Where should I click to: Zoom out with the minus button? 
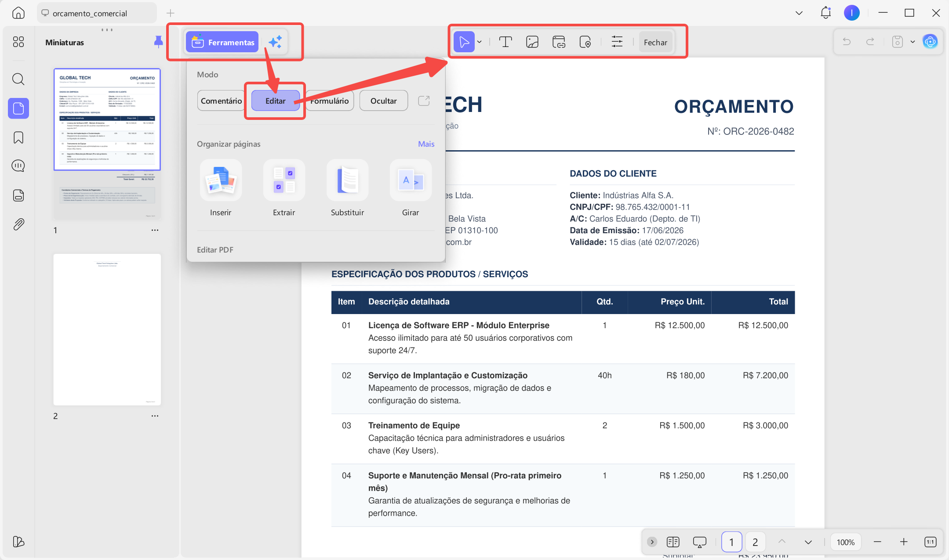click(877, 542)
